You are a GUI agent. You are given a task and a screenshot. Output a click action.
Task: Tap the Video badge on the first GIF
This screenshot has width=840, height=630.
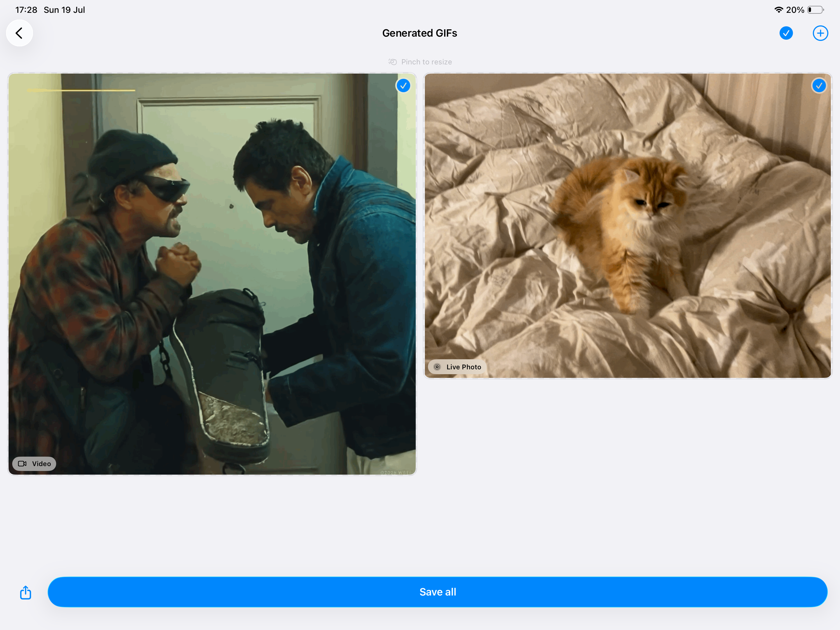pyautogui.click(x=34, y=464)
